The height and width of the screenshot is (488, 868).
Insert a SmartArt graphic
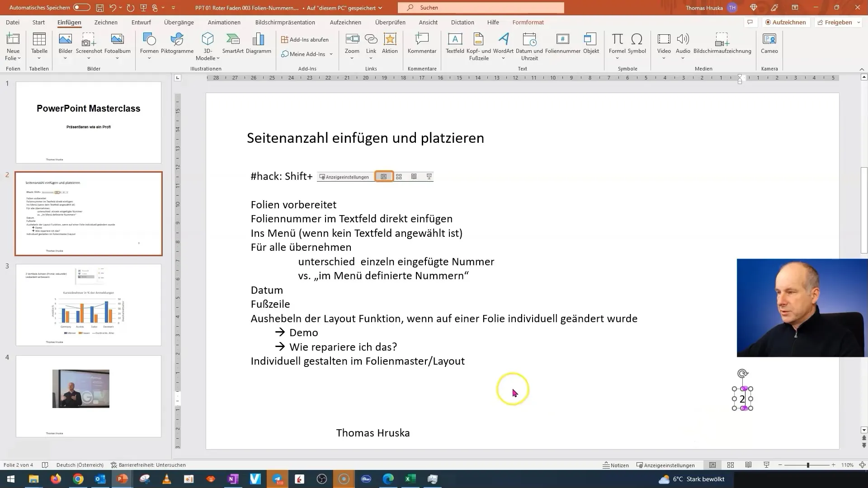pos(233,43)
